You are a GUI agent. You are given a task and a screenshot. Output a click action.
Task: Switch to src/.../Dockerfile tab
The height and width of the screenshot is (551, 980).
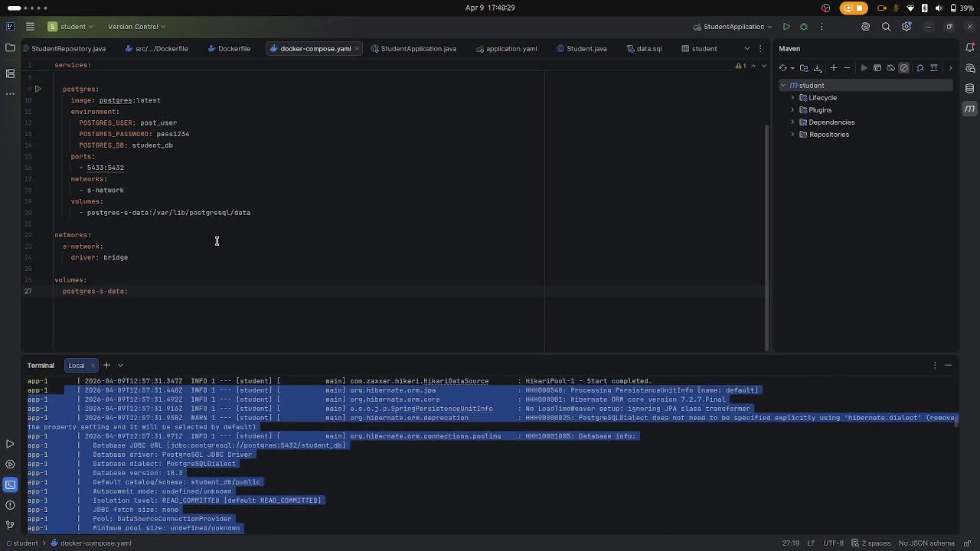click(156, 49)
